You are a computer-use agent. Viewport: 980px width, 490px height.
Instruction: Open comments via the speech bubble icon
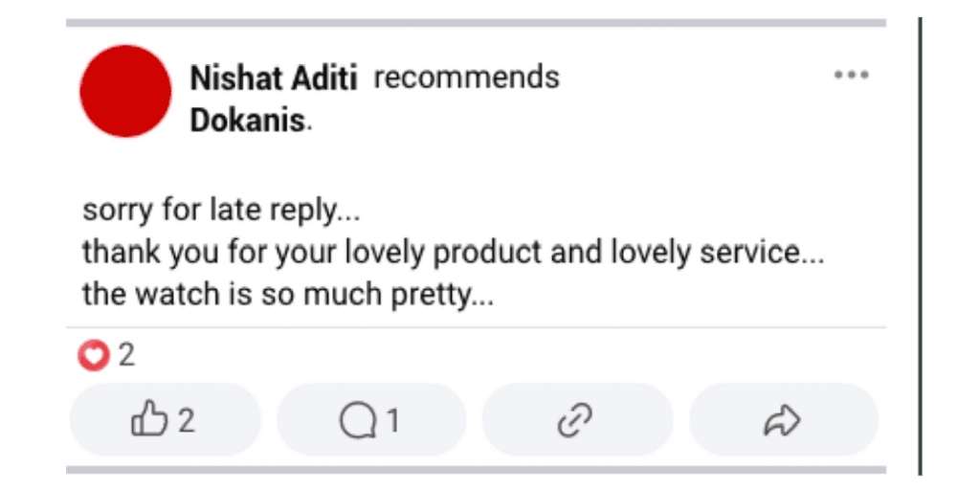click(357, 420)
